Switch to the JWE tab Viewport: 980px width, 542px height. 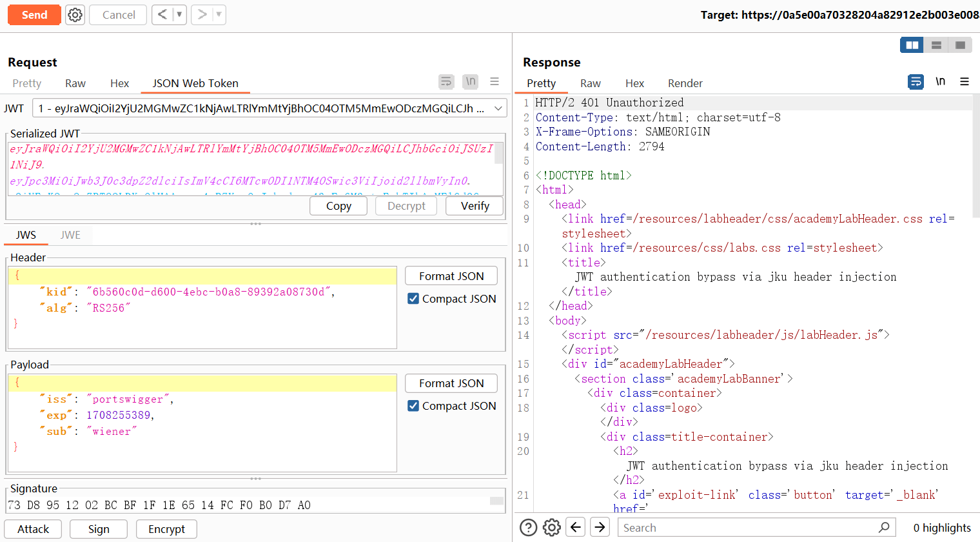click(x=70, y=235)
